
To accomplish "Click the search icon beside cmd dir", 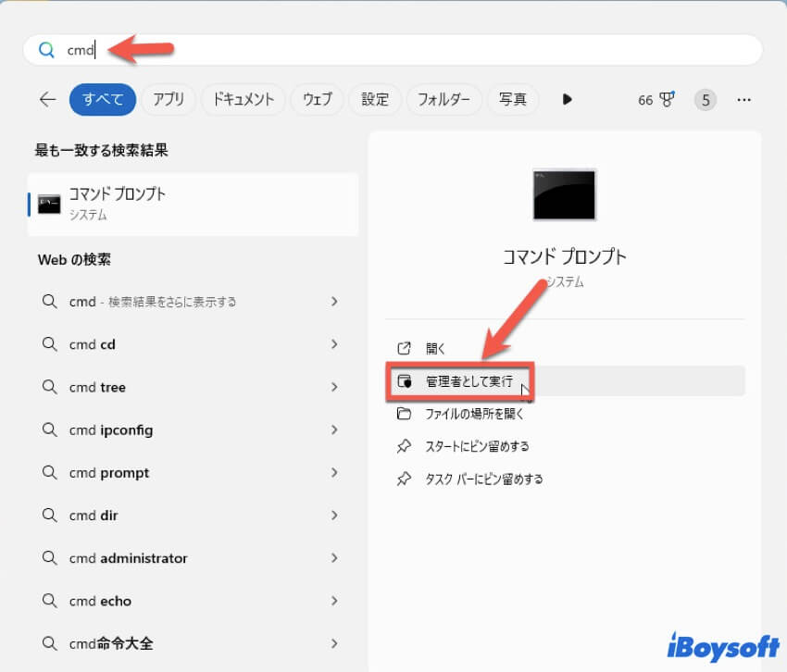I will click(x=49, y=516).
